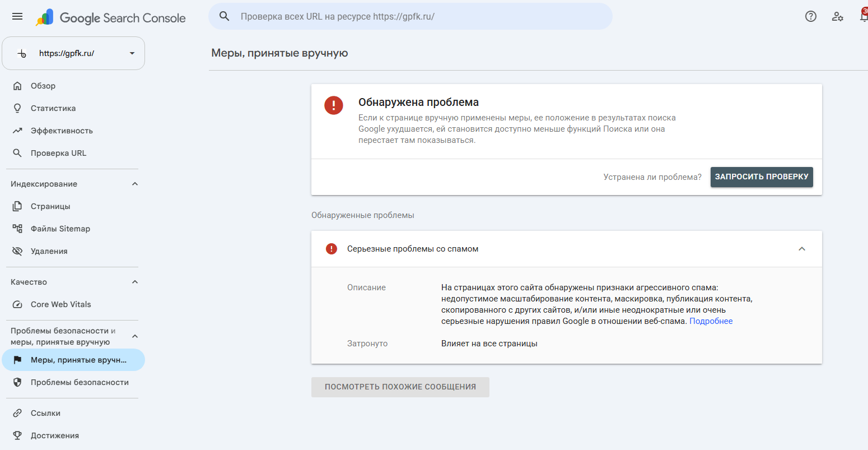
Task: Open the Обзор menu item
Action: pyautogui.click(x=73, y=86)
